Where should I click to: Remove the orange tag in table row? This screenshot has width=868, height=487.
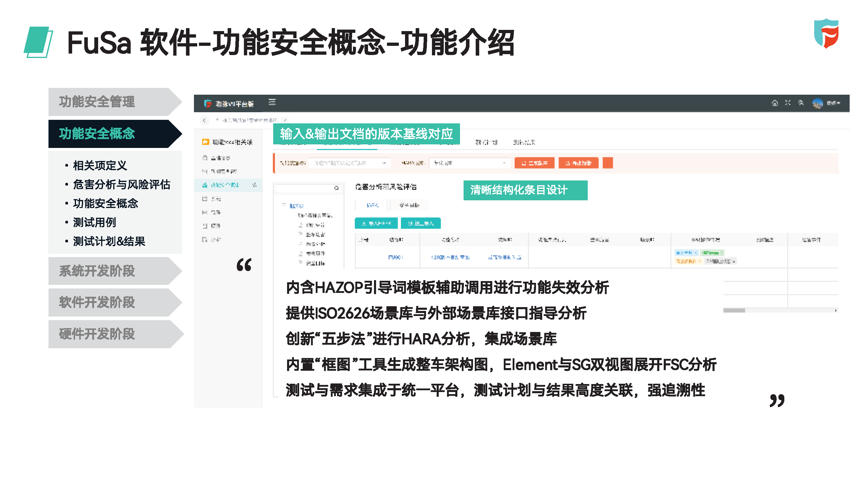[699, 261]
